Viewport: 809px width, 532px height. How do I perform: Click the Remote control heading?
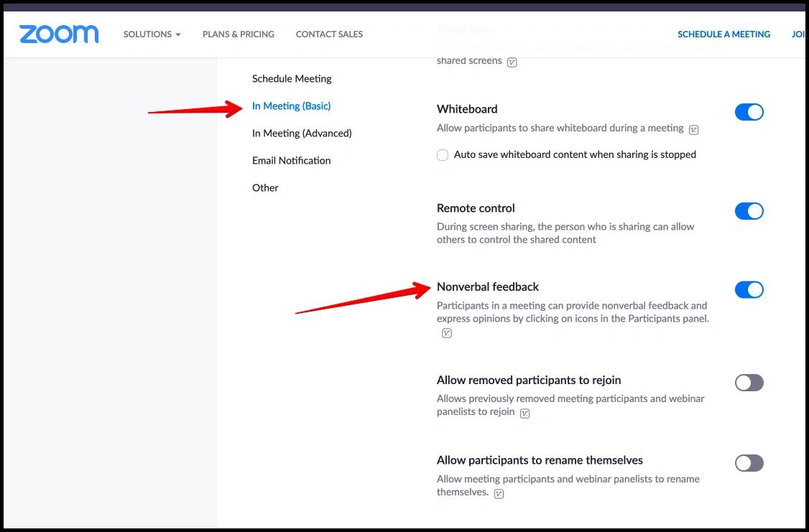pos(476,208)
